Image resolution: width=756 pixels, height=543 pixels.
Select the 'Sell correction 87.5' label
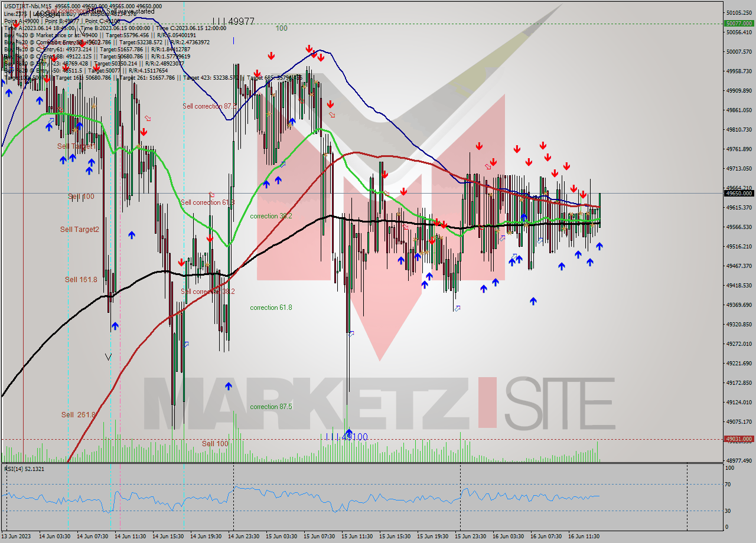coord(209,106)
